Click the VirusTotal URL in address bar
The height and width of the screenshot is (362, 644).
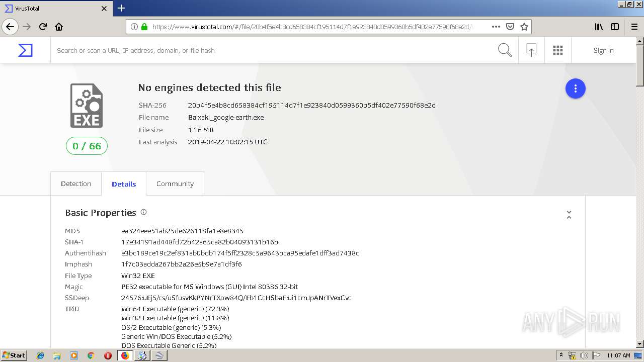pyautogui.click(x=312, y=27)
